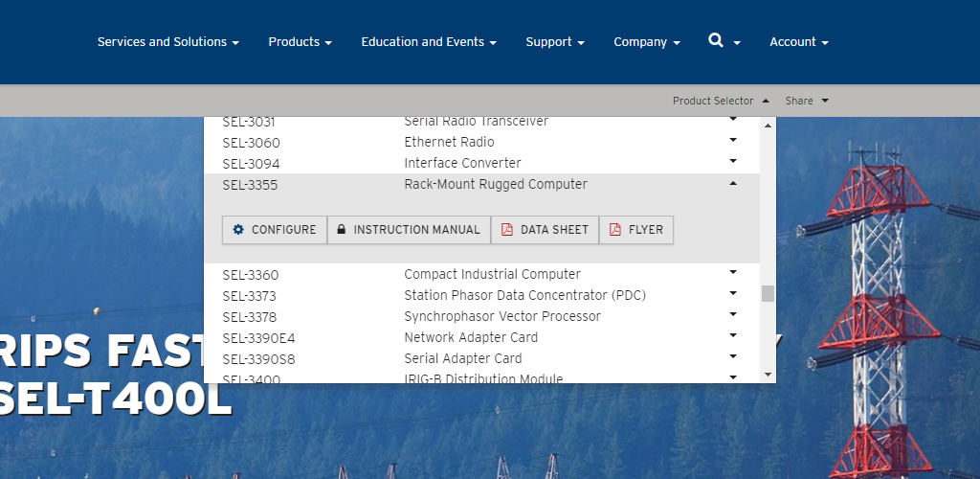Collapse the Product Selector dropdown

point(721,101)
